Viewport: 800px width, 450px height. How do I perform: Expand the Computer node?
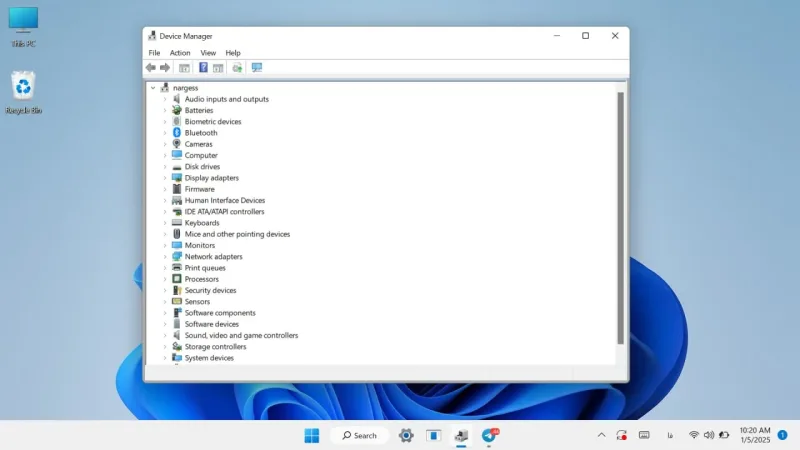click(x=165, y=155)
